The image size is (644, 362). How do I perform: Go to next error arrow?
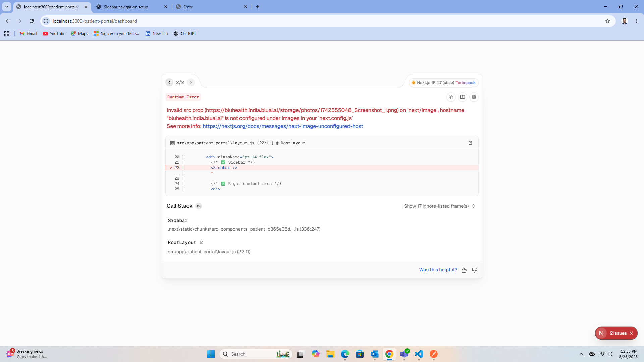[x=191, y=82]
